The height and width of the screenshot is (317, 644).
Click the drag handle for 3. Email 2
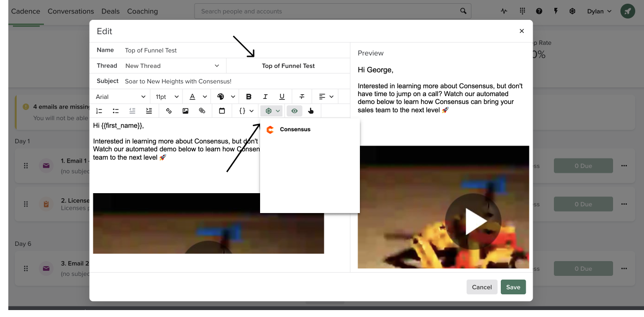point(26,268)
